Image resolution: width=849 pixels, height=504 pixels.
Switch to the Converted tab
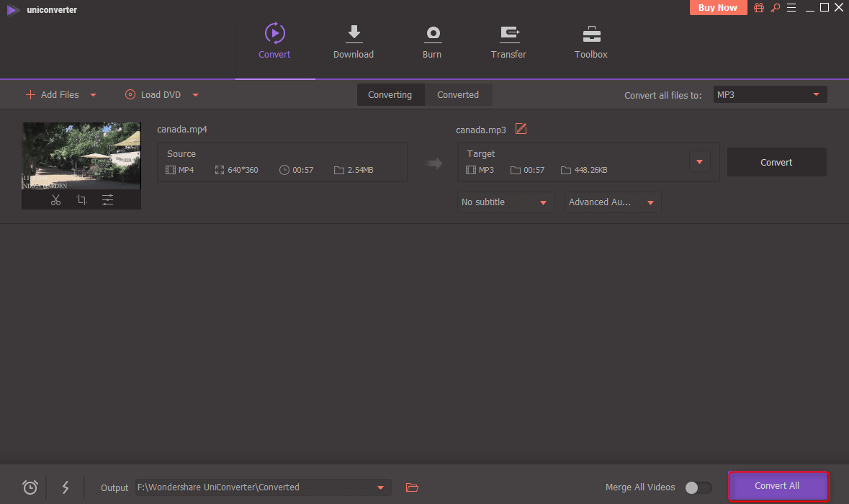coord(458,95)
